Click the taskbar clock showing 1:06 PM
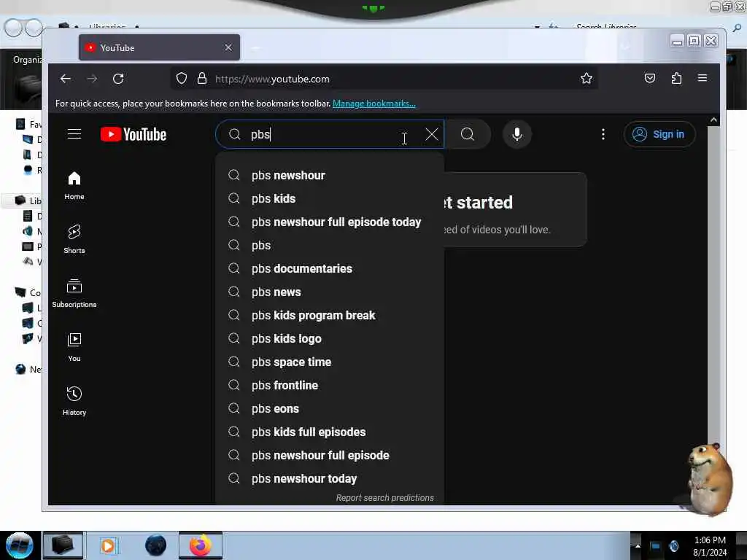Image resolution: width=747 pixels, height=560 pixels. click(710, 546)
